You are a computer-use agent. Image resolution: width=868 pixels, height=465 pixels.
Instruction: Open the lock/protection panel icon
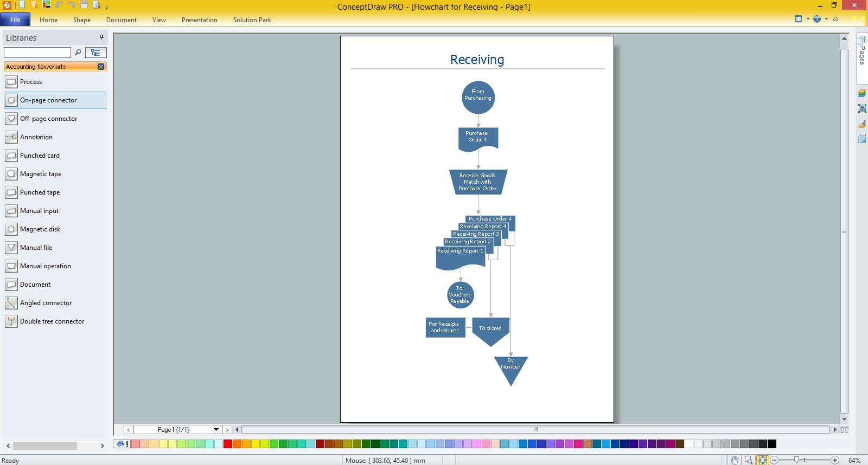point(862,108)
